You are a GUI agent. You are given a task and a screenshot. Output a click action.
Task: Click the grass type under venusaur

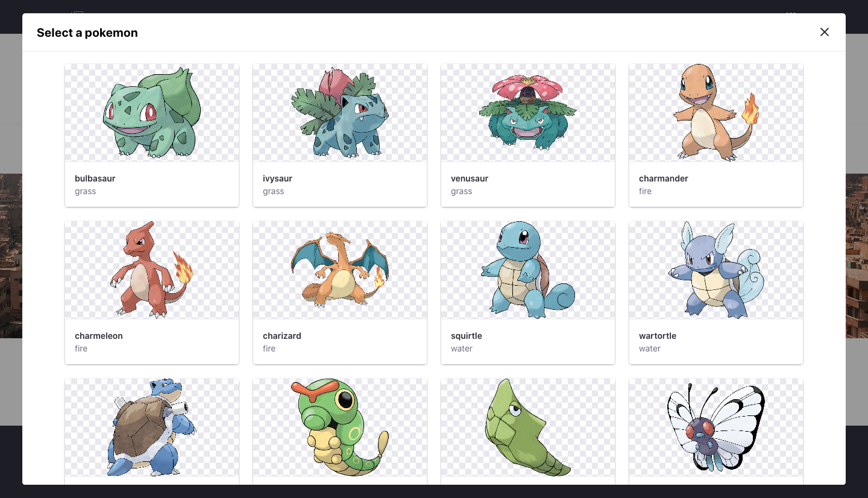(x=462, y=191)
